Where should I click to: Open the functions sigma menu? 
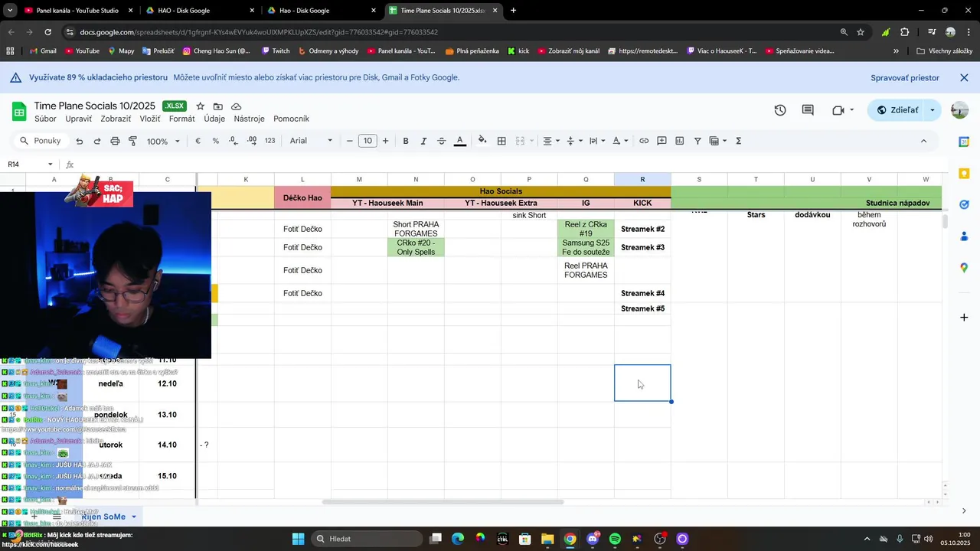coord(739,141)
